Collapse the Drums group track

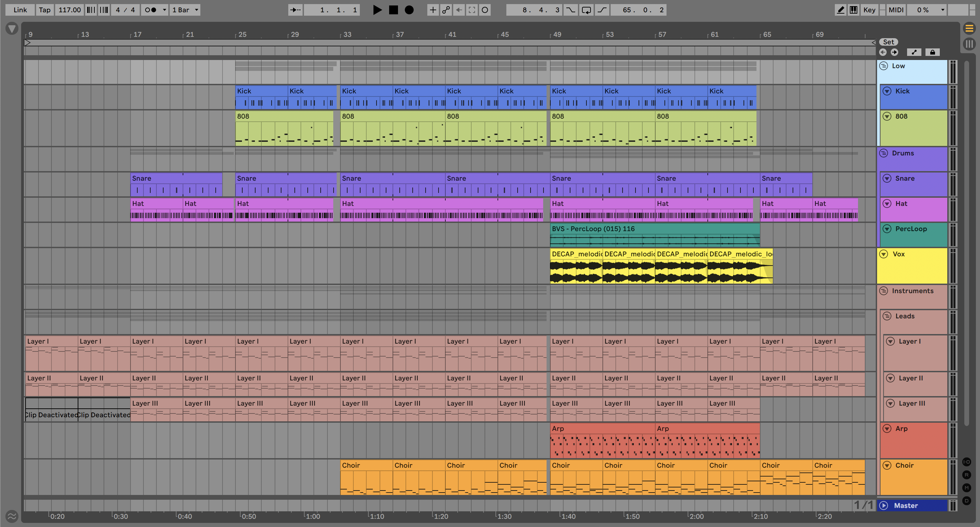(x=883, y=153)
